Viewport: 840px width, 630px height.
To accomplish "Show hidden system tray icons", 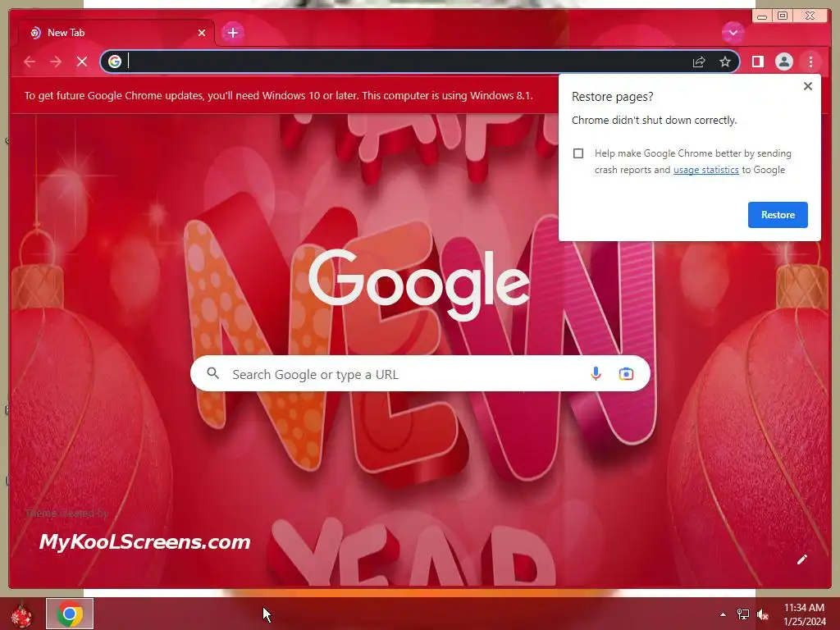I will (x=723, y=614).
